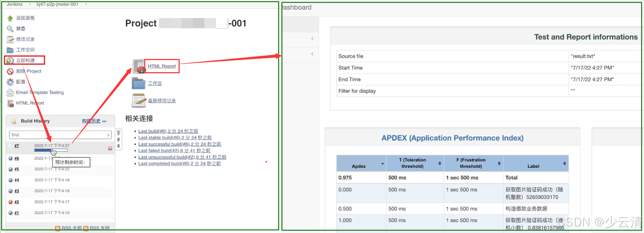This screenshot has height=233, width=644.
Task: Click the blue status ball of build #5
Action: coord(11,169)
